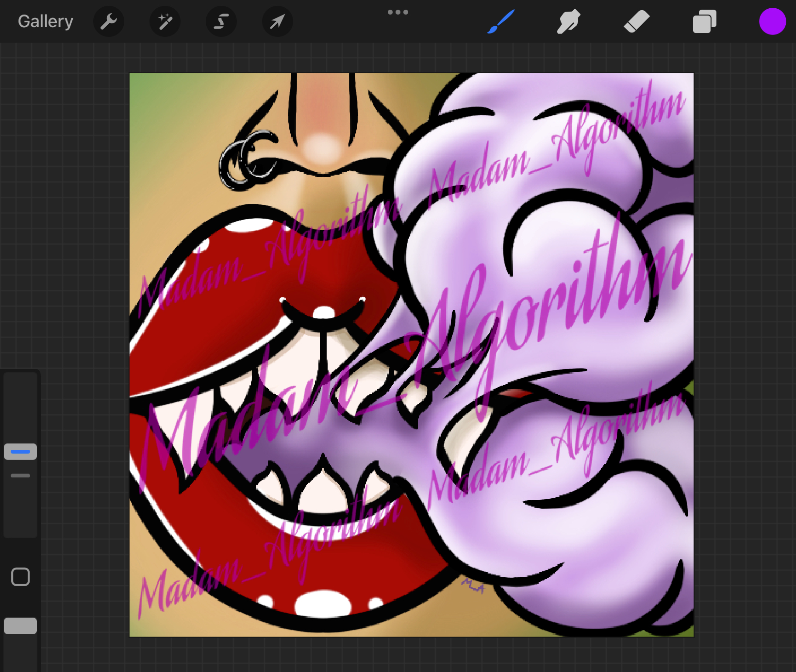This screenshot has height=672, width=796.
Task: Tap the artwork canvas
Action: (x=412, y=355)
